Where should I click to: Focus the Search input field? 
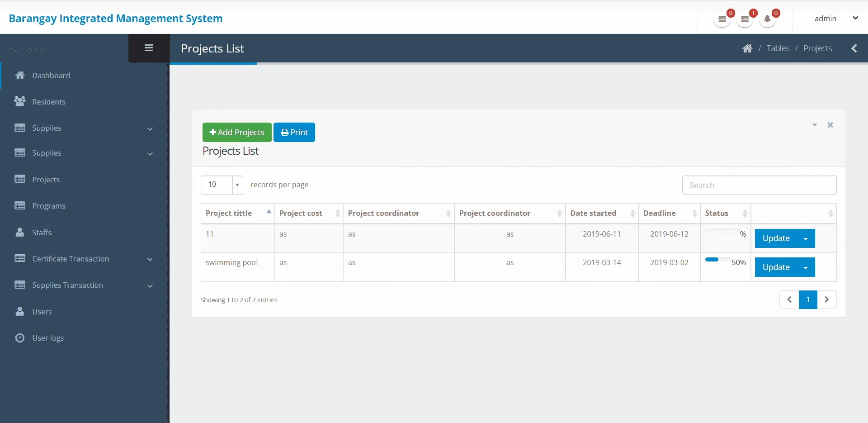tap(759, 185)
